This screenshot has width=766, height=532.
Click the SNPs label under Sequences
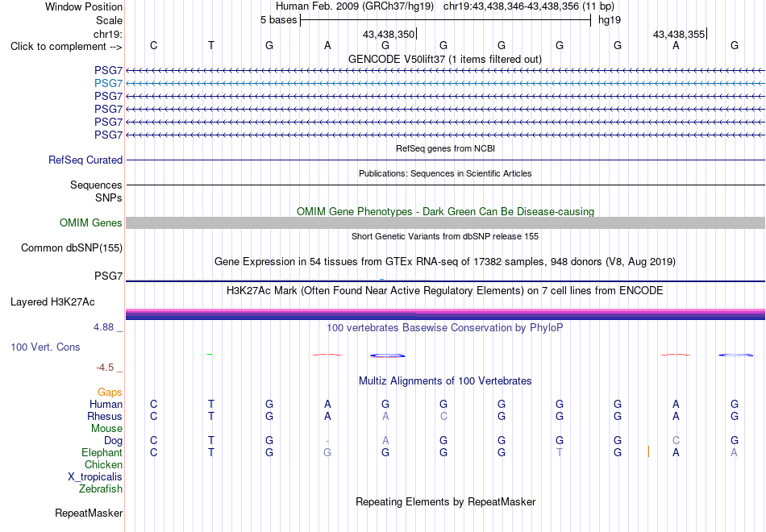click(x=109, y=197)
